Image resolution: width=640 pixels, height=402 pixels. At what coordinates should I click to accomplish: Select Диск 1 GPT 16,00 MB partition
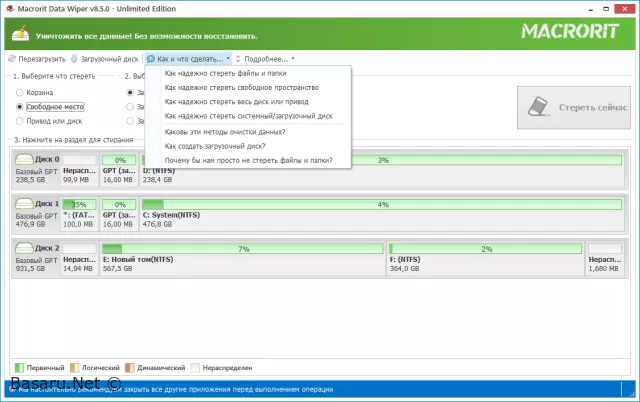[119, 214]
